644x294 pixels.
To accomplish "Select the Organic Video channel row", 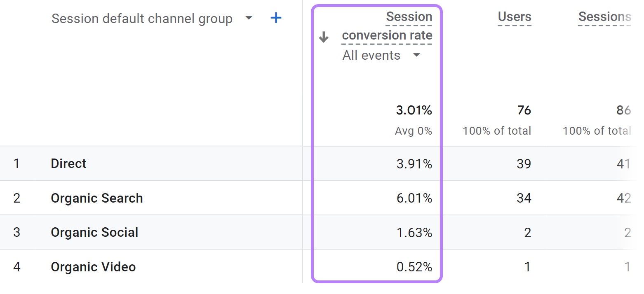I will click(93, 267).
